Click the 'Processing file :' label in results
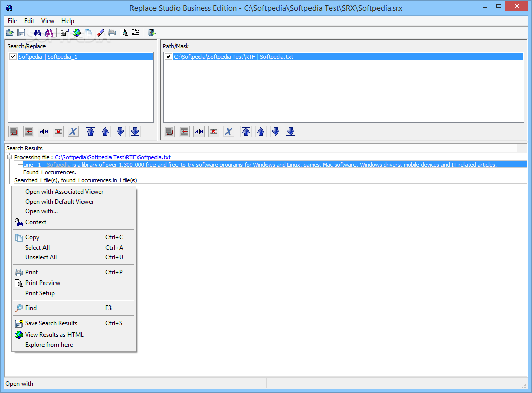This screenshot has width=532, height=393. 34,157
